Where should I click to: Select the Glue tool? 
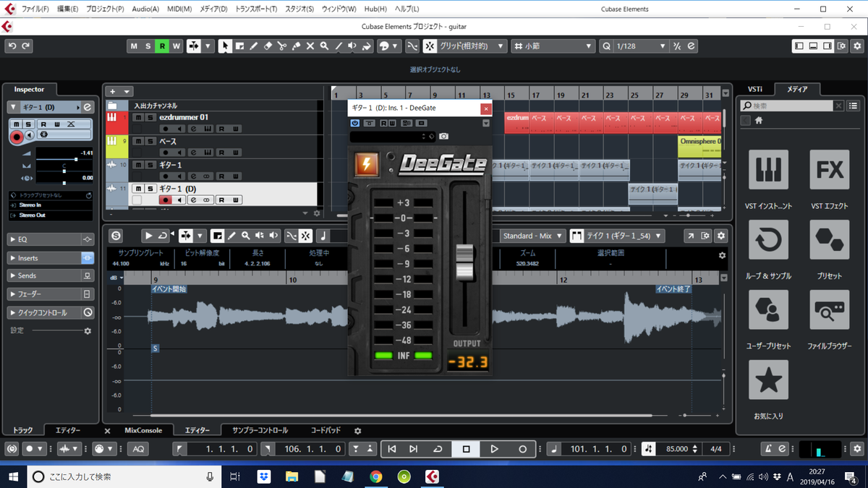(x=296, y=46)
